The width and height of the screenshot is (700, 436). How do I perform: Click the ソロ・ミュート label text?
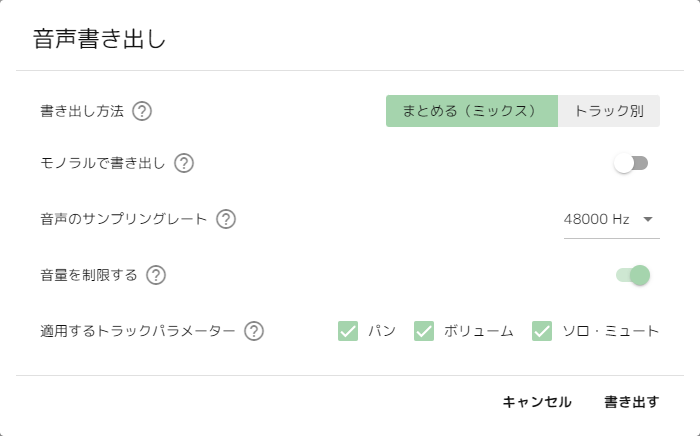611,331
